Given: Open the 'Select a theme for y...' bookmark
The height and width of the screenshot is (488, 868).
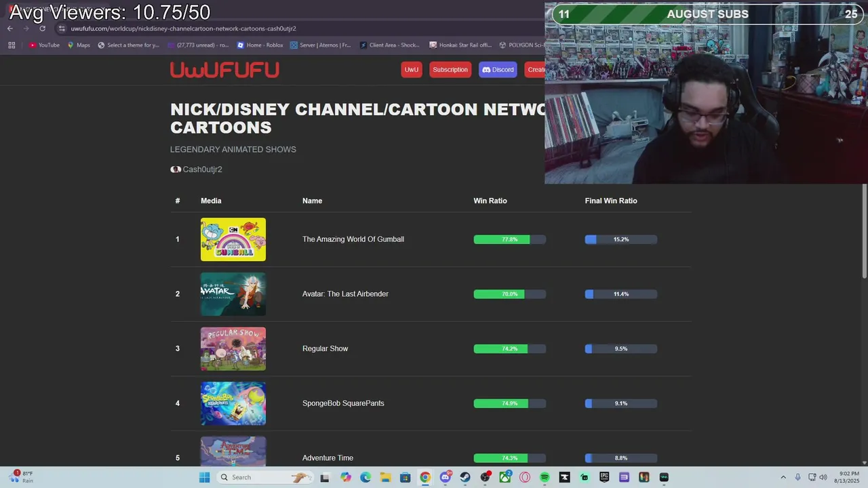Looking at the screenshot, I should [129, 45].
